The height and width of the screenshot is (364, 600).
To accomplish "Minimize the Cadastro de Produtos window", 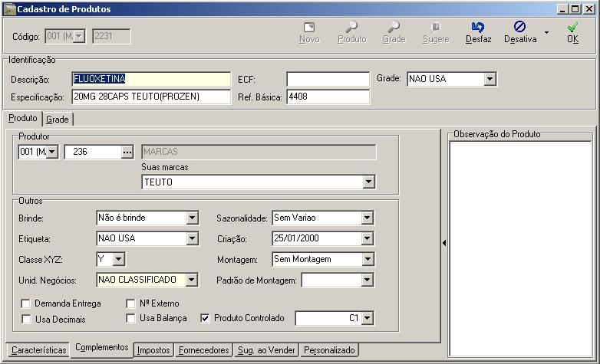I will click(562, 9).
